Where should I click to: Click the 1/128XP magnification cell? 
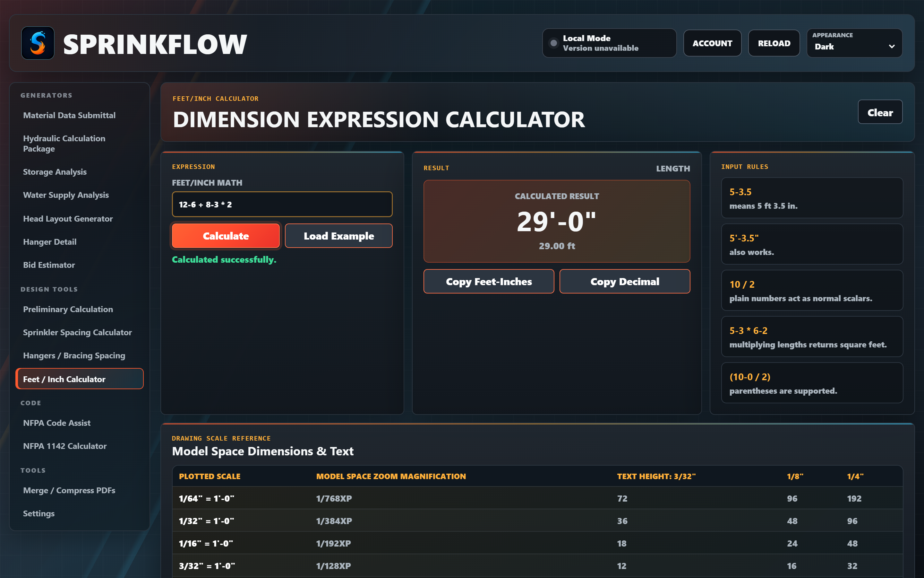coord(333,566)
